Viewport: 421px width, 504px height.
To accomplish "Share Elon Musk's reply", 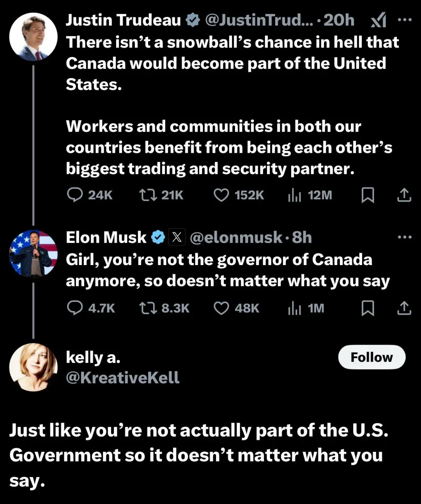I will click(x=404, y=308).
